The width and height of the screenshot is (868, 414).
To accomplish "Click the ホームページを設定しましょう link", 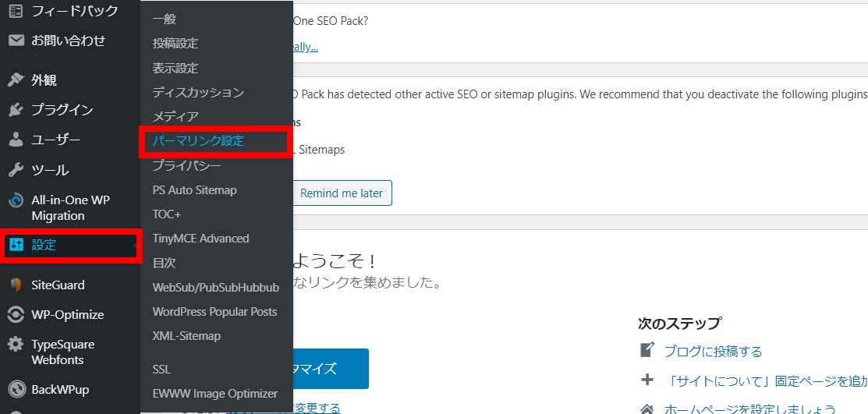I will (x=749, y=409).
